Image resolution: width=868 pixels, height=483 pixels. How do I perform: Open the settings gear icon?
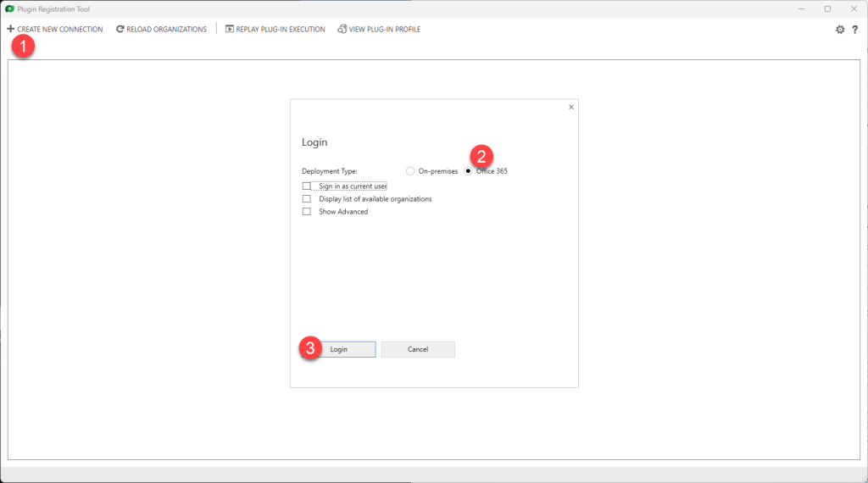point(840,30)
